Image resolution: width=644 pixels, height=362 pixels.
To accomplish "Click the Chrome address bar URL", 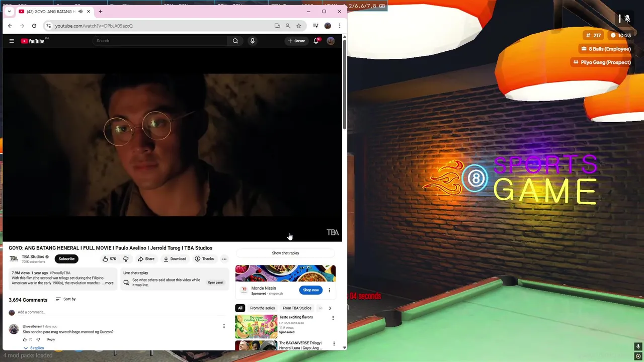I will [94, 26].
